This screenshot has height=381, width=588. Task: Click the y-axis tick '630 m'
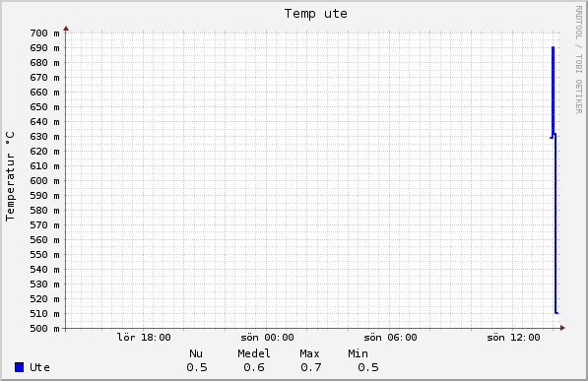(44, 137)
